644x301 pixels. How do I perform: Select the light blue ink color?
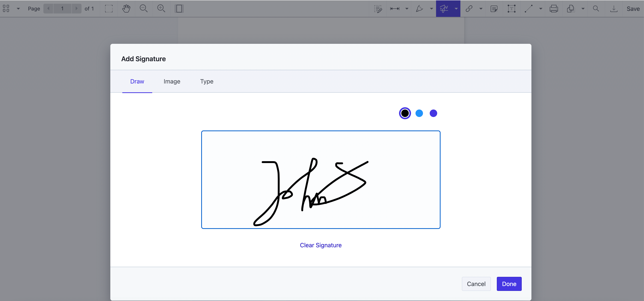(419, 113)
